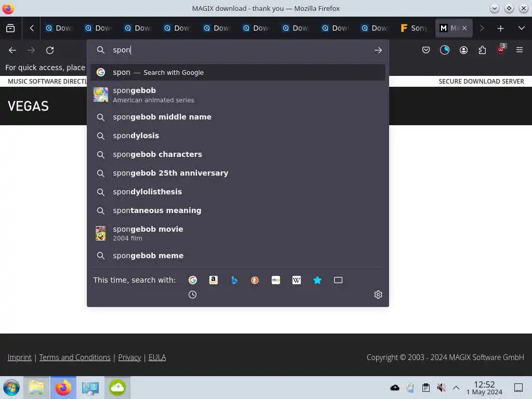Select 'spondylolisthesis' suggestion
The image size is (532, 399).
[238, 192]
